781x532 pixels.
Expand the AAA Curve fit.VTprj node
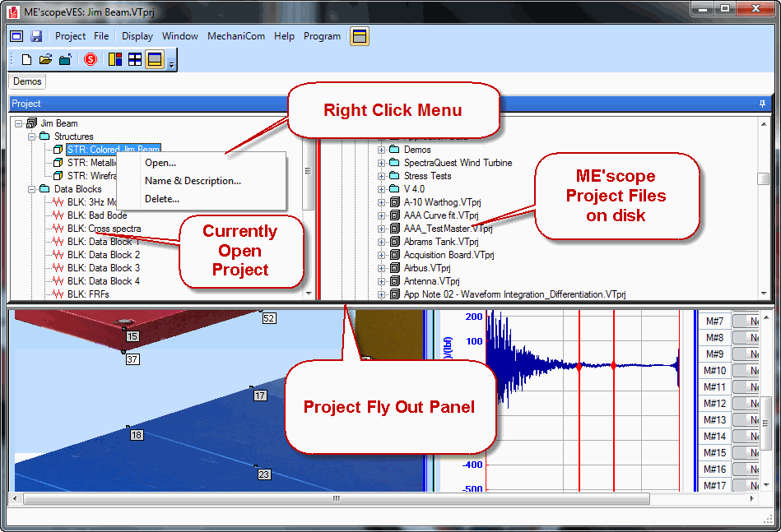382,215
